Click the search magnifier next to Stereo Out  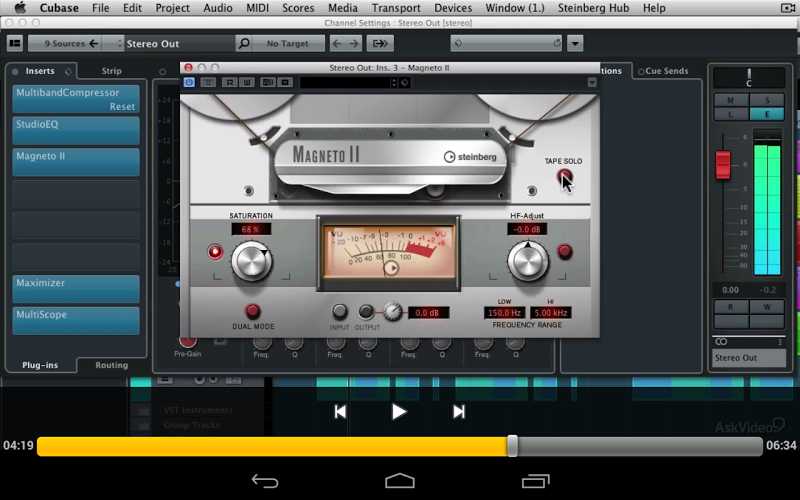(244, 44)
